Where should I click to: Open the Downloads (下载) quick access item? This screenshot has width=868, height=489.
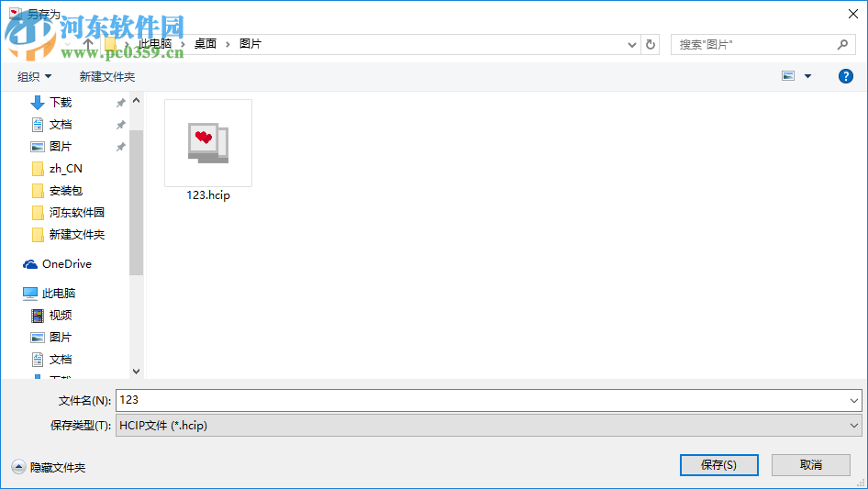[61, 103]
